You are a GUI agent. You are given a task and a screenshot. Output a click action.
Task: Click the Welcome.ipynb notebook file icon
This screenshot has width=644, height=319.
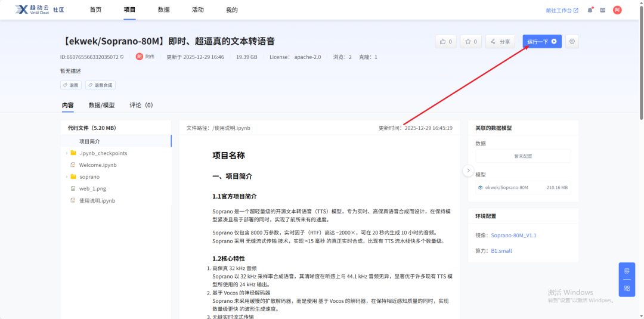[x=73, y=165]
